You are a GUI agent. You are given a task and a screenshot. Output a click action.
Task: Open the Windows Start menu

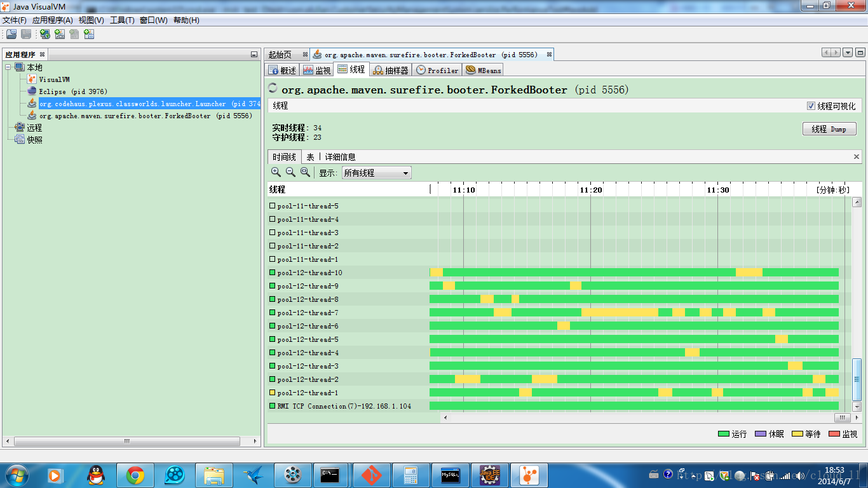17,475
